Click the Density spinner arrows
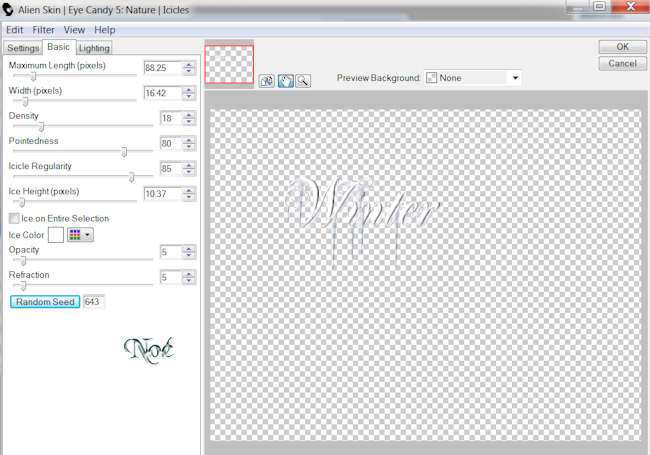Screen dimensions: 650x455 click(189, 118)
